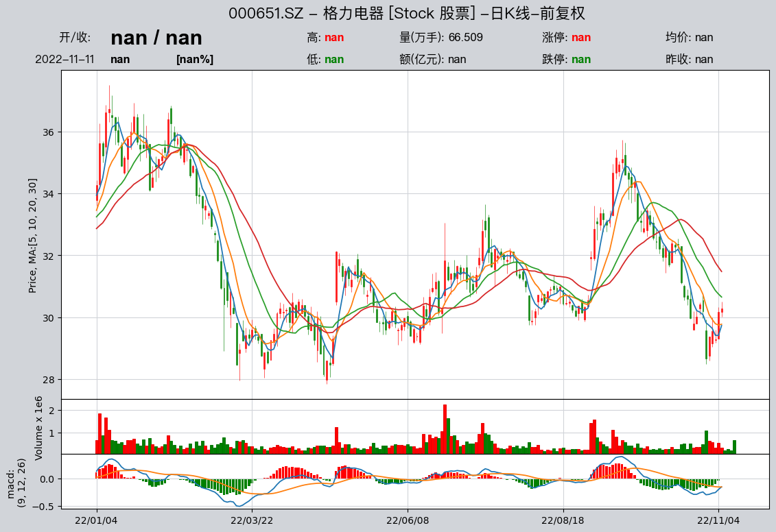Click the 量(万手): 66.509 volume readout
This screenshot has height=532, width=776.
[441, 38]
